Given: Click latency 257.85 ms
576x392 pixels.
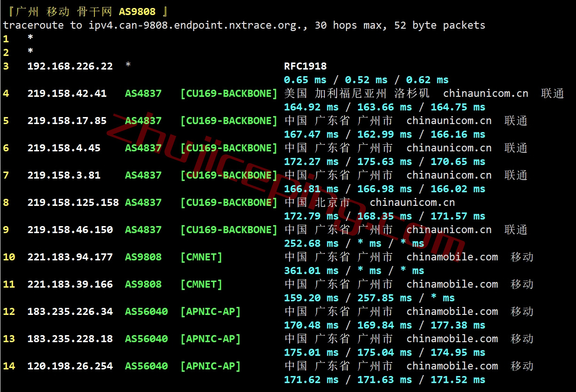Looking at the screenshot, I should tap(385, 298).
